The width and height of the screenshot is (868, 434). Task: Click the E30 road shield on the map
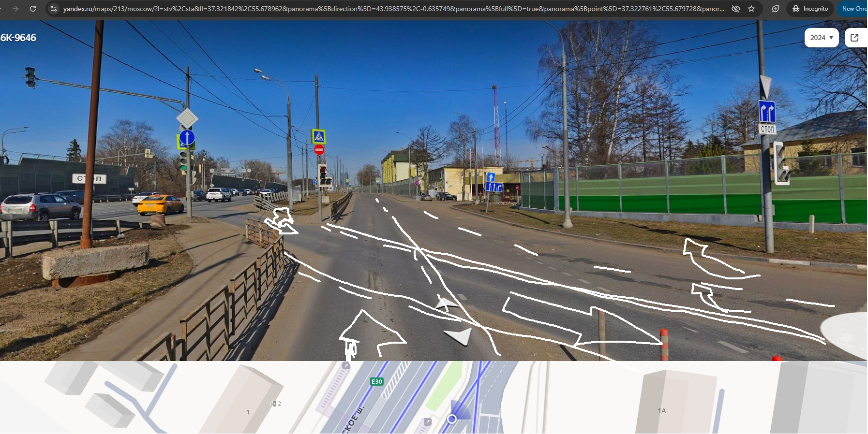point(376,382)
